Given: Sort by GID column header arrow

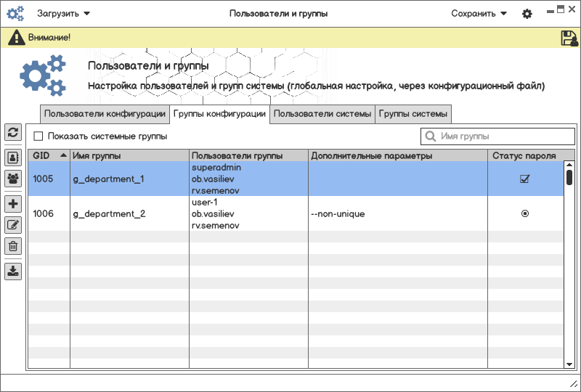Looking at the screenshot, I should coord(64,155).
